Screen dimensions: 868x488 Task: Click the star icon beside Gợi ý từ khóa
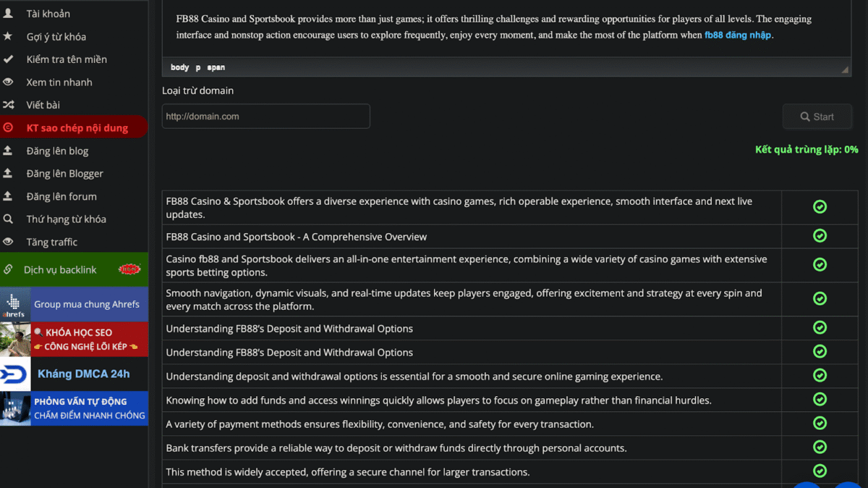pos(8,36)
